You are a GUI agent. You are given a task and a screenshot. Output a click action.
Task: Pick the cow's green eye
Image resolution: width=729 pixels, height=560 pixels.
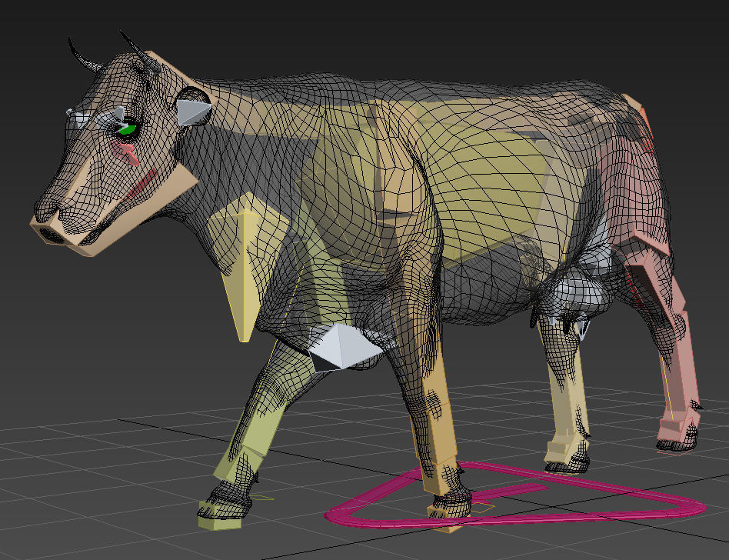(x=127, y=128)
